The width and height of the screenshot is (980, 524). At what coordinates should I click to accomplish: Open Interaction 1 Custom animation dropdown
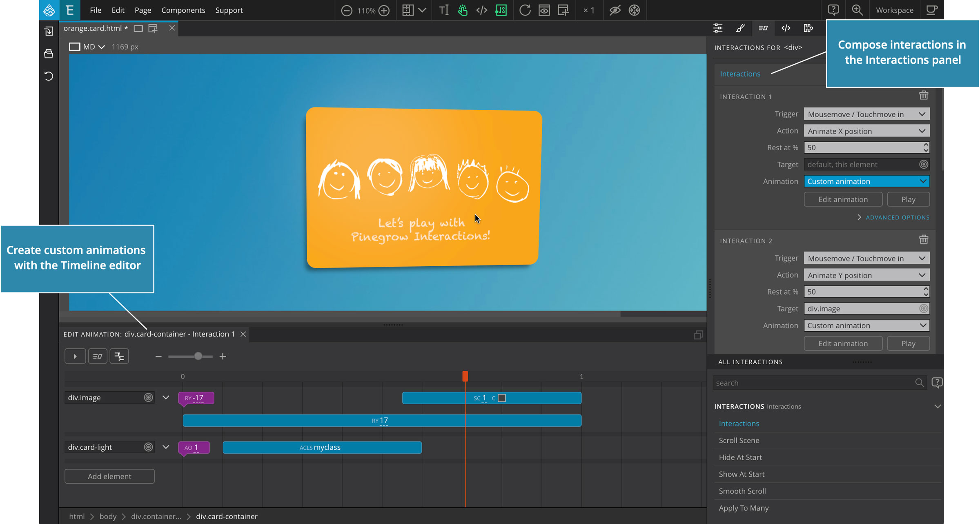click(866, 181)
